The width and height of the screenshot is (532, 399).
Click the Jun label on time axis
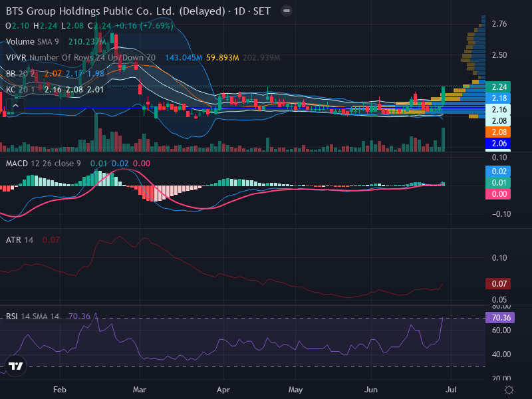click(371, 390)
